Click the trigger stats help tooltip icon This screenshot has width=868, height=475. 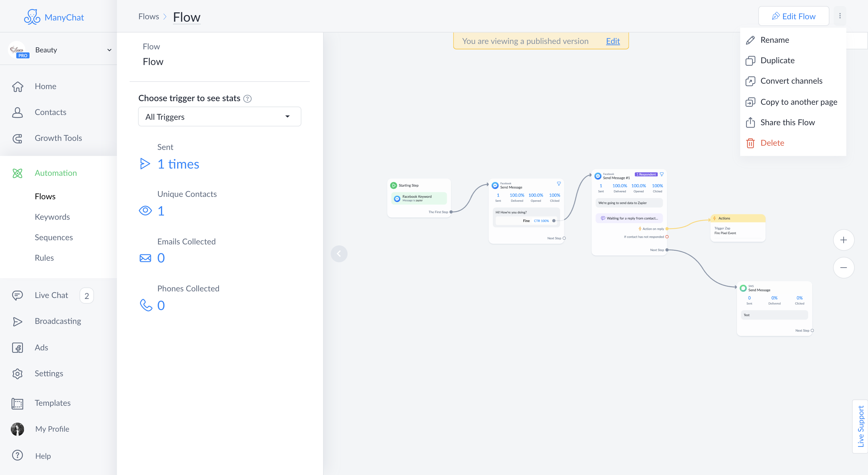click(247, 98)
